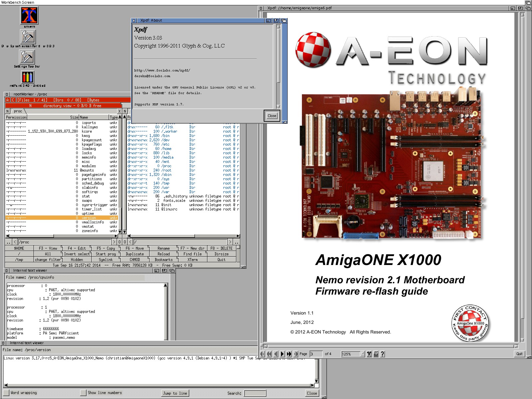Select the proc tab in Worker

point(18,111)
